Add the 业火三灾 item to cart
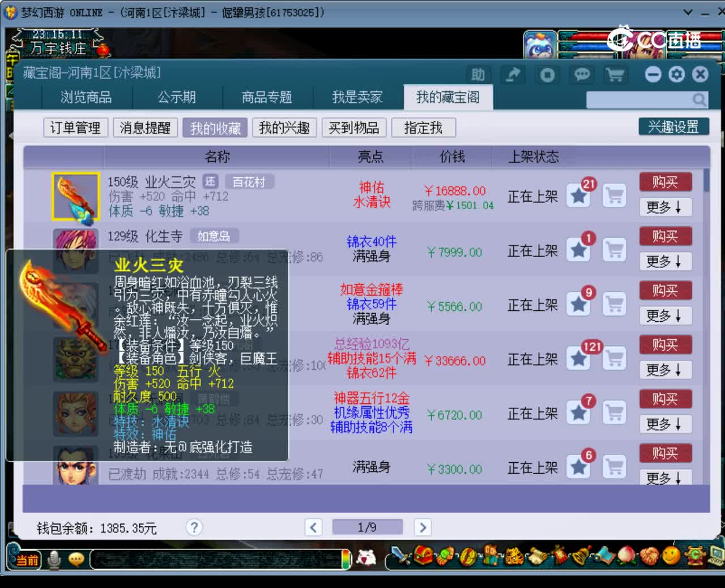The image size is (725, 588). pyautogui.click(x=615, y=196)
